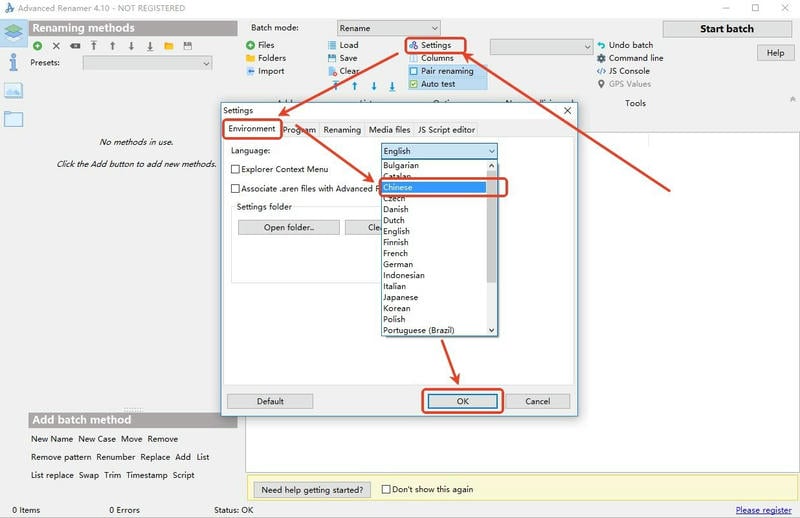Select German in language list
The height and width of the screenshot is (518, 800).
pos(434,264)
